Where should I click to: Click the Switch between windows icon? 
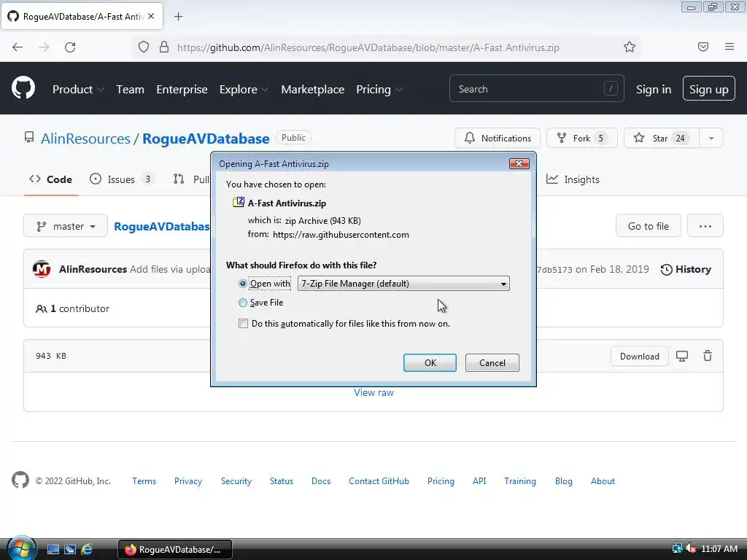point(70,550)
